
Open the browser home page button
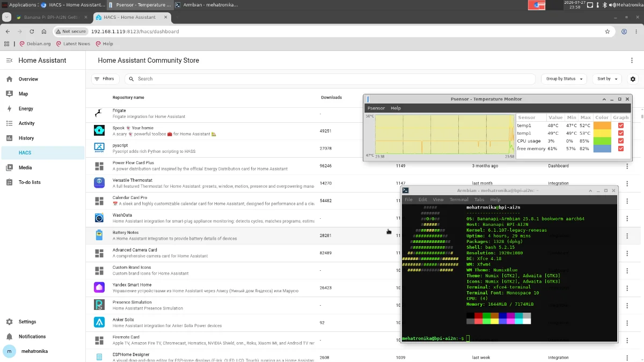[x=44, y=32]
